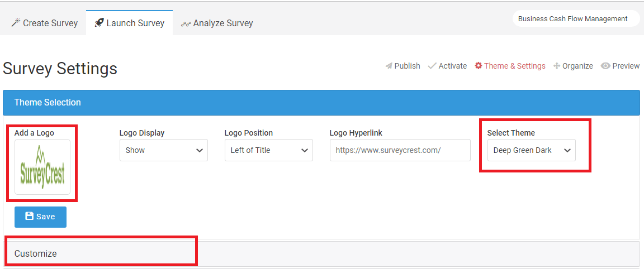Click the gear icon for Theme & Settings
The image size is (644, 269).
click(x=478, y=66)
